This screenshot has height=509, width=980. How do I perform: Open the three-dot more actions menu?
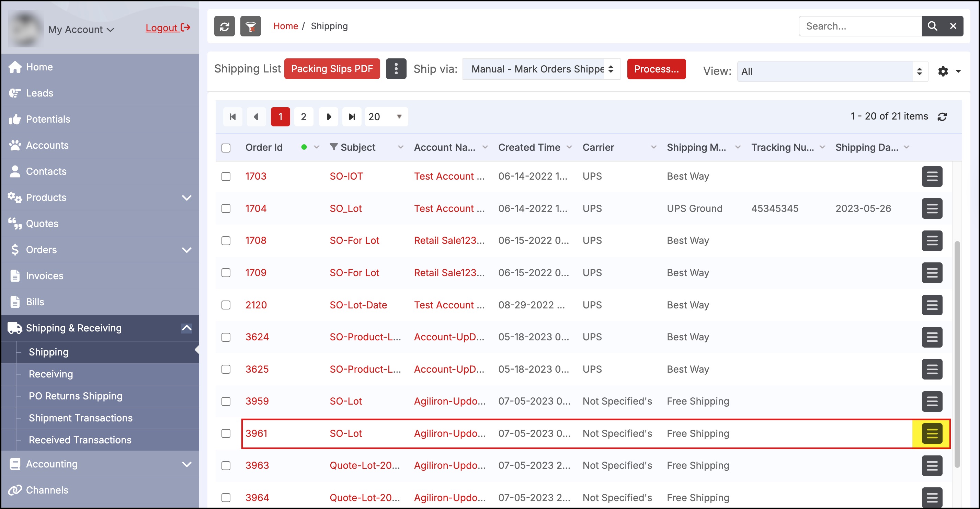[x=396, y=69]
